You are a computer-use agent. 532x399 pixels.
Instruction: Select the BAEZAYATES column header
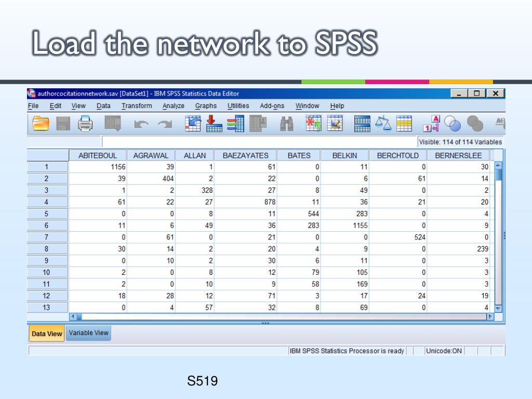tap(246, 155)
